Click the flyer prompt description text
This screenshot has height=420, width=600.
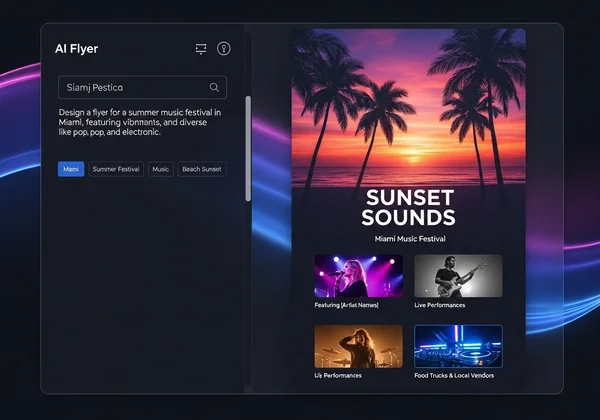140,122
